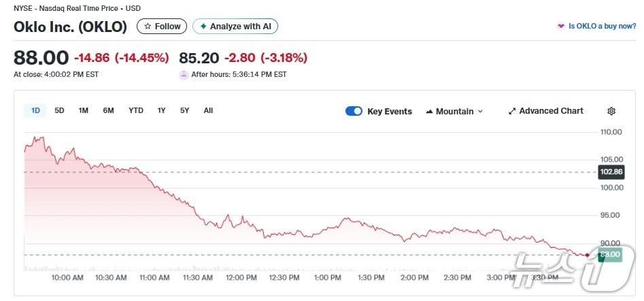Click the sparkle icon in Analyze with AI
The image size is (644, 301).
point(203,27)
